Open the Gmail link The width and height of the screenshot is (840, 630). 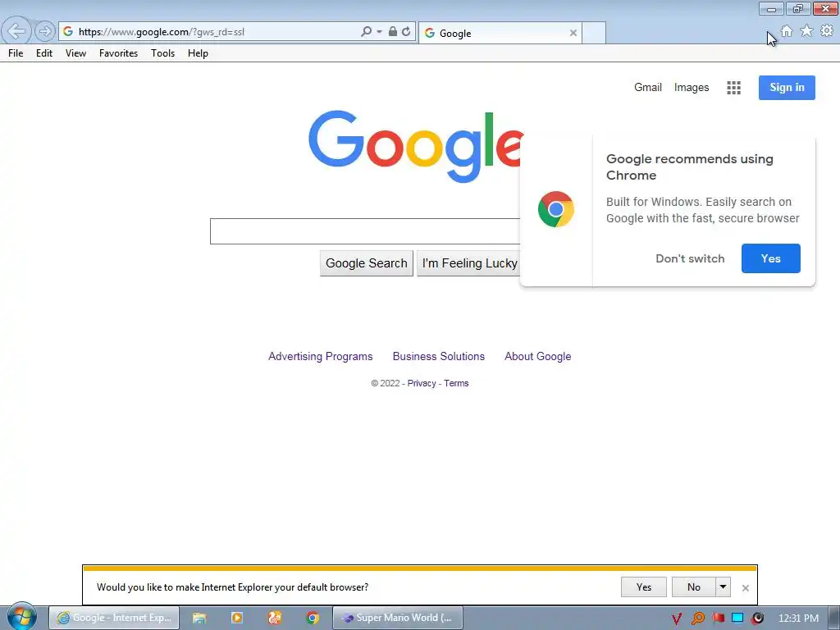648,87
